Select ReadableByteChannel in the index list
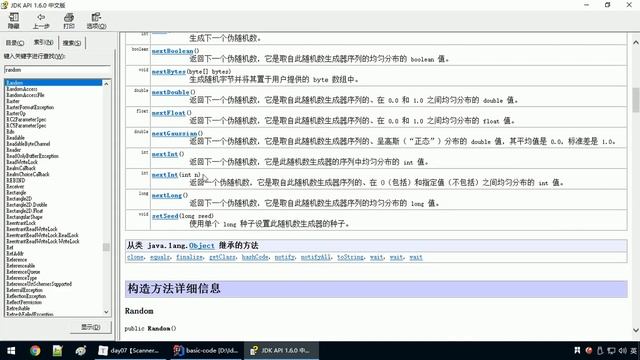 point(28,144)
